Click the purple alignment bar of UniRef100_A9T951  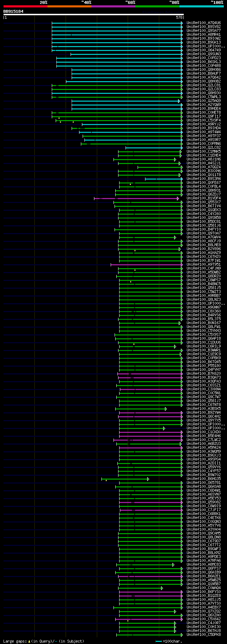point(147,265)
